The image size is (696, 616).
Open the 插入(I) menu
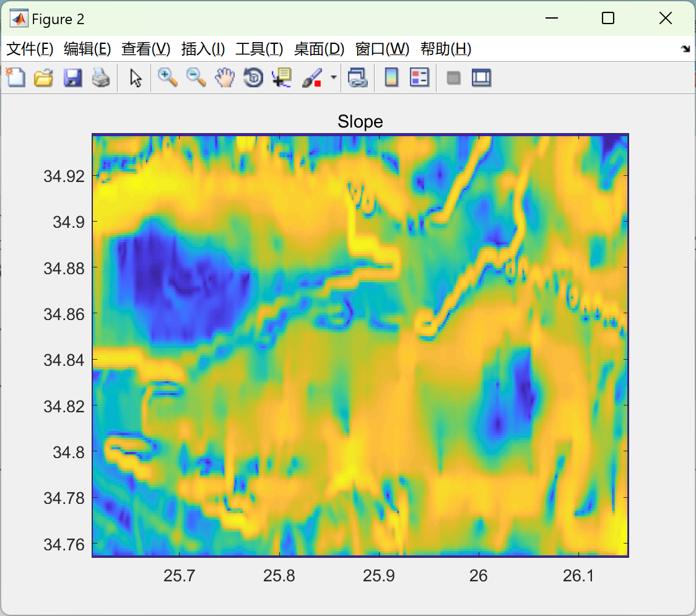203,49
